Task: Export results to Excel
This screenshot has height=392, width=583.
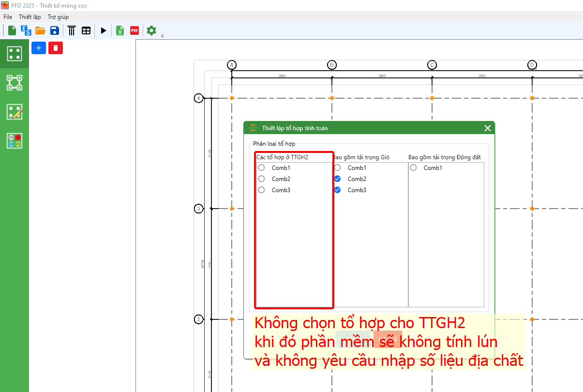Action: click(120, 30)
